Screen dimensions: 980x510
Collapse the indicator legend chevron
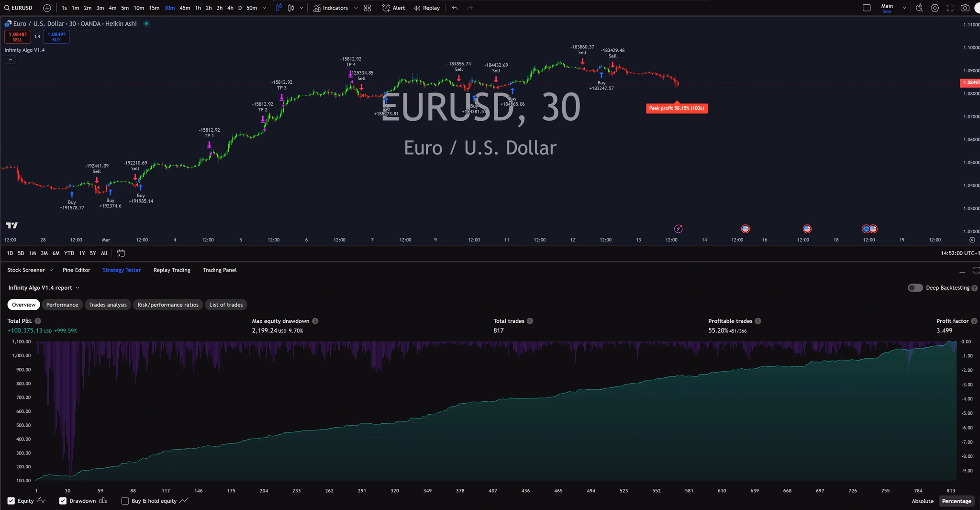[x=10, y=60]
